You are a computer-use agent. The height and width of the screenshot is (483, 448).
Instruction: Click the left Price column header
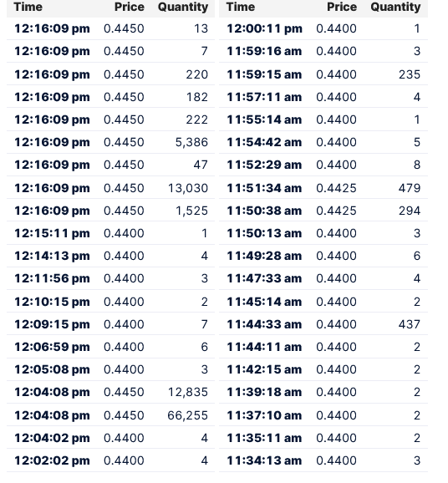[x=129, y=7]
